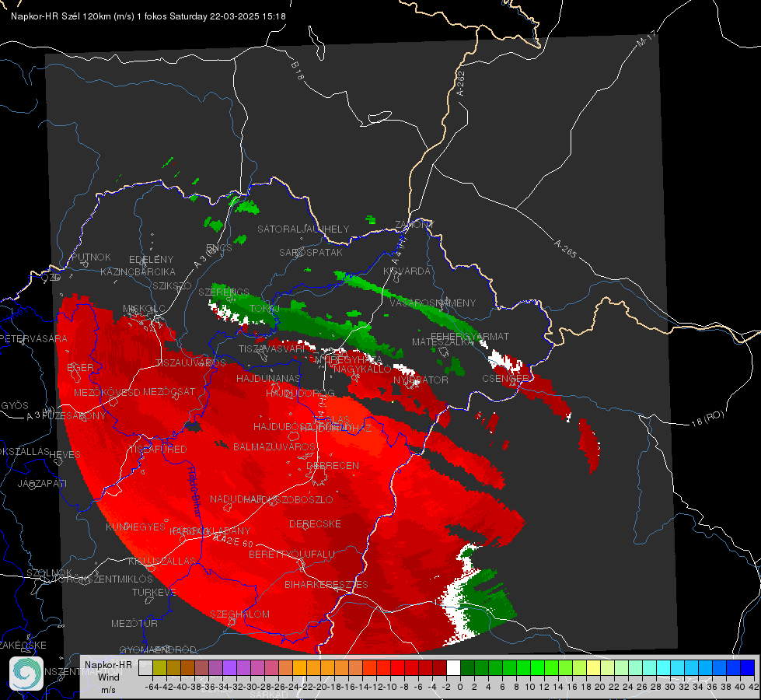Click the swirl weather logo icon
Image resolution: width=761 pixels, height=700 pixels.
(x=26, y=674)
